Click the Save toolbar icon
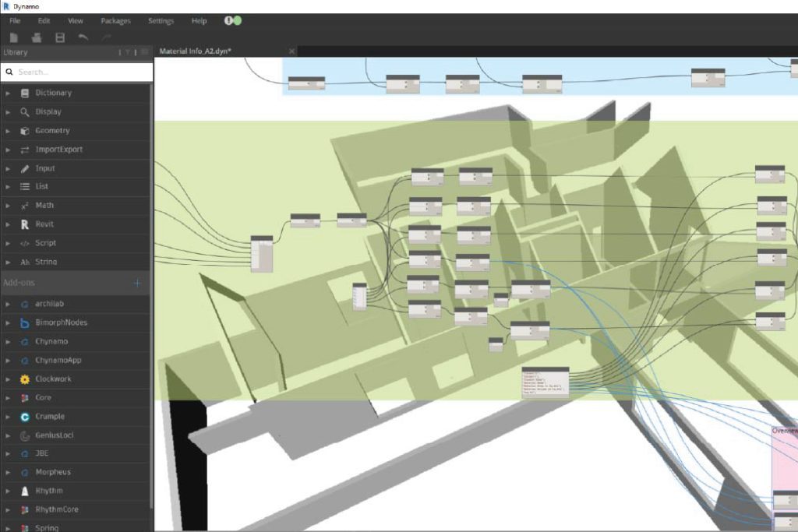Viewport: 798px width, 532px height. coord(60,37)
